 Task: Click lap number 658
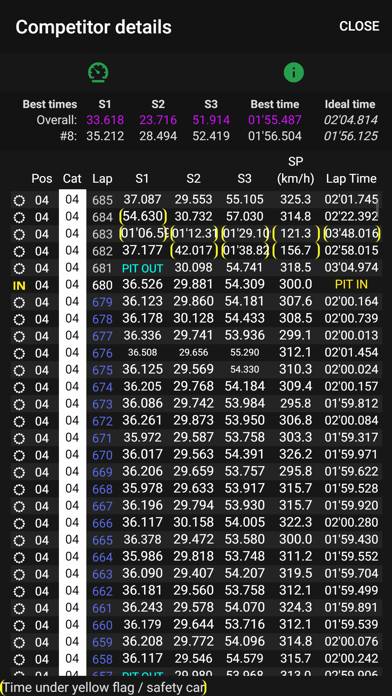coord(103,660)
